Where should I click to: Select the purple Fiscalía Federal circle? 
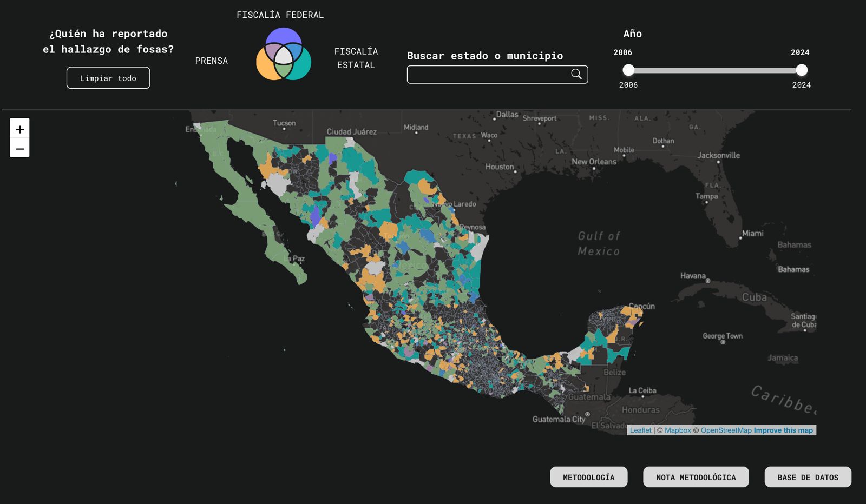(x=283, y=36)
